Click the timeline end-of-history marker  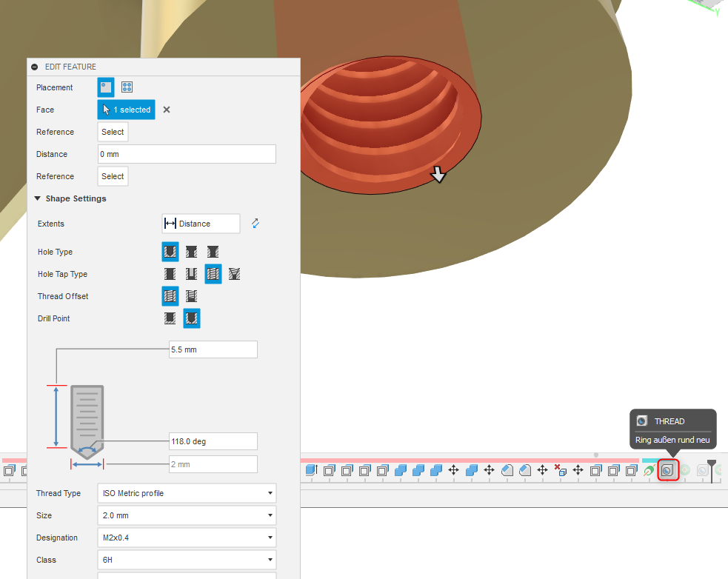point(711,470)
